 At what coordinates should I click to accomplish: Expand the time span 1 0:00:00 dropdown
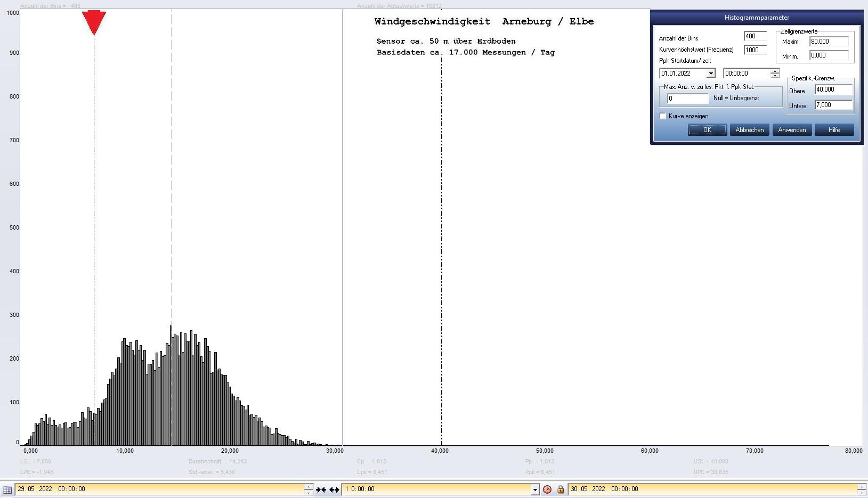pyautogui.click(x=535, y=489)
